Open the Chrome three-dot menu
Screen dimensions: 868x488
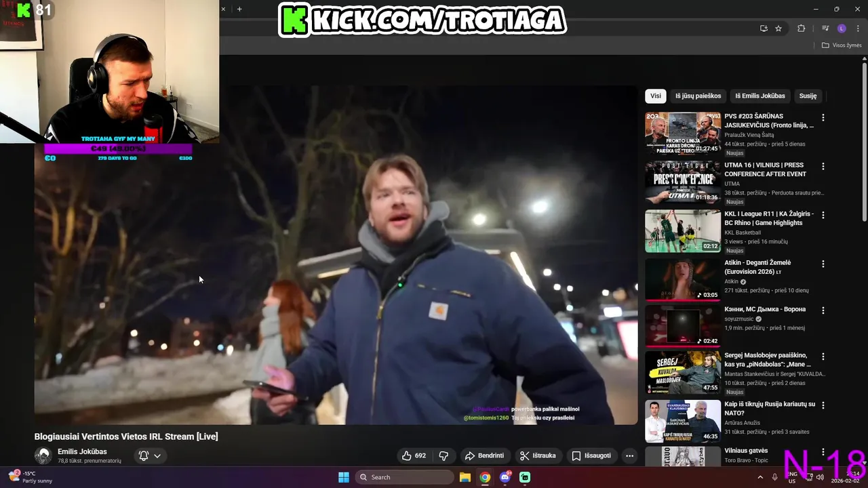point(857,28)
